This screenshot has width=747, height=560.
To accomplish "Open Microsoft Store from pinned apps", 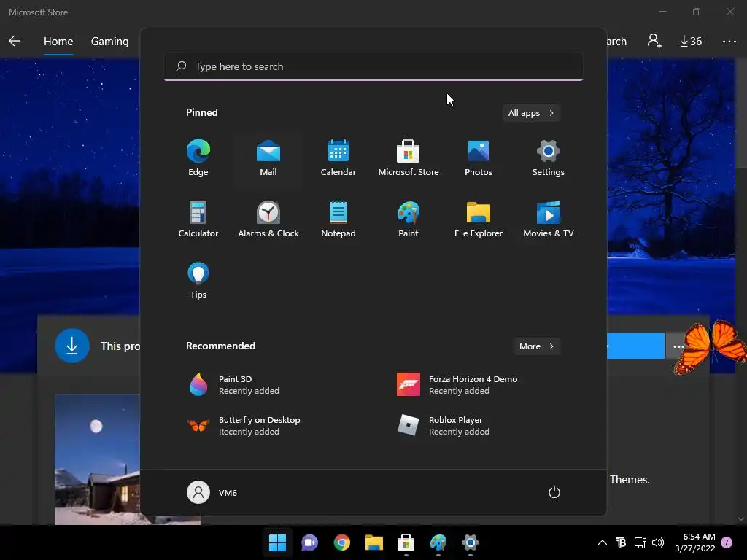I will [x=409, y=158].
